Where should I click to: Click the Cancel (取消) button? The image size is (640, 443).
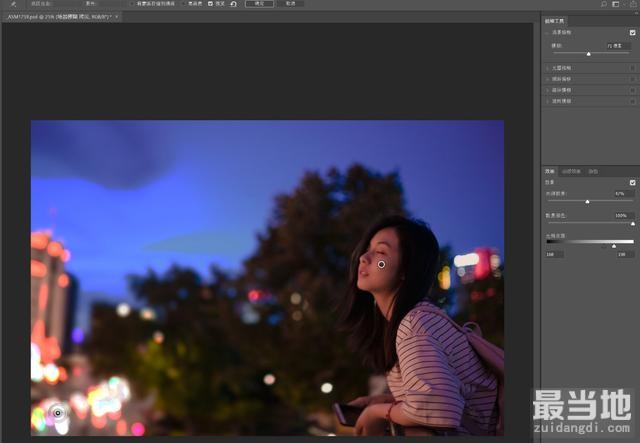pos(289,4)
